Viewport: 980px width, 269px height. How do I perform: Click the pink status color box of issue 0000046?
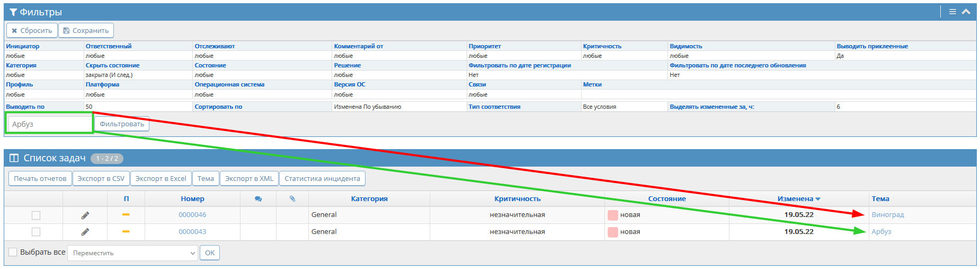coord(612,215)
